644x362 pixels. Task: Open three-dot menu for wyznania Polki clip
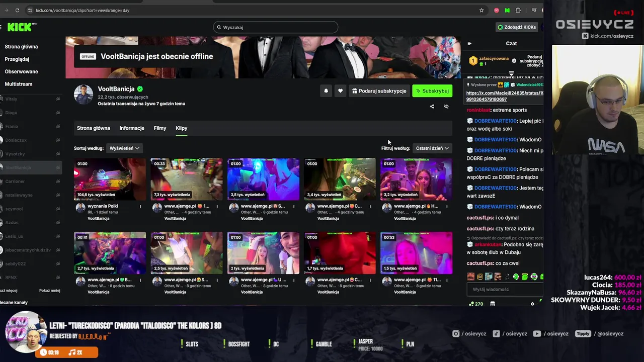[140, 207]
